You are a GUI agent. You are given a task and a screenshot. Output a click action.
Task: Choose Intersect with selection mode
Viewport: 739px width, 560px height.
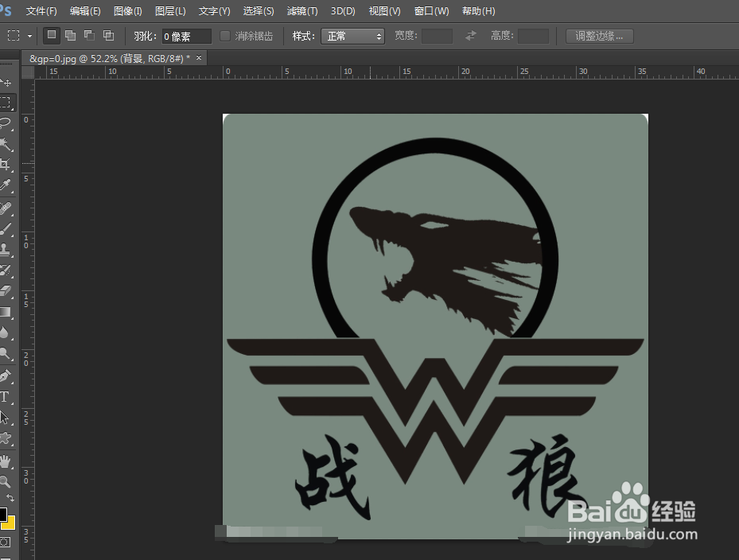109,35
